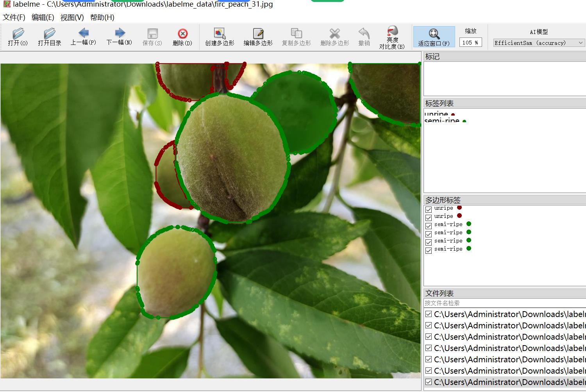Open the Edit (编辑) menu
586x392 pixels.
point(43,18)
